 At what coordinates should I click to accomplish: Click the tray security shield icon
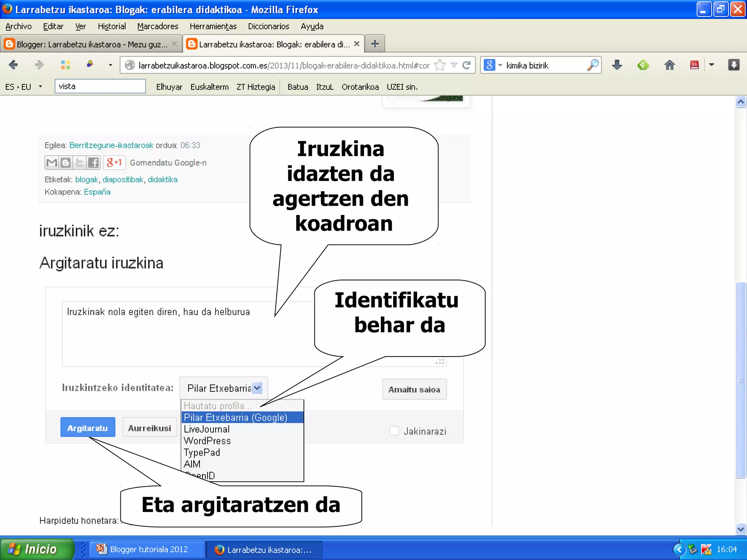click(x=693, y=549)
